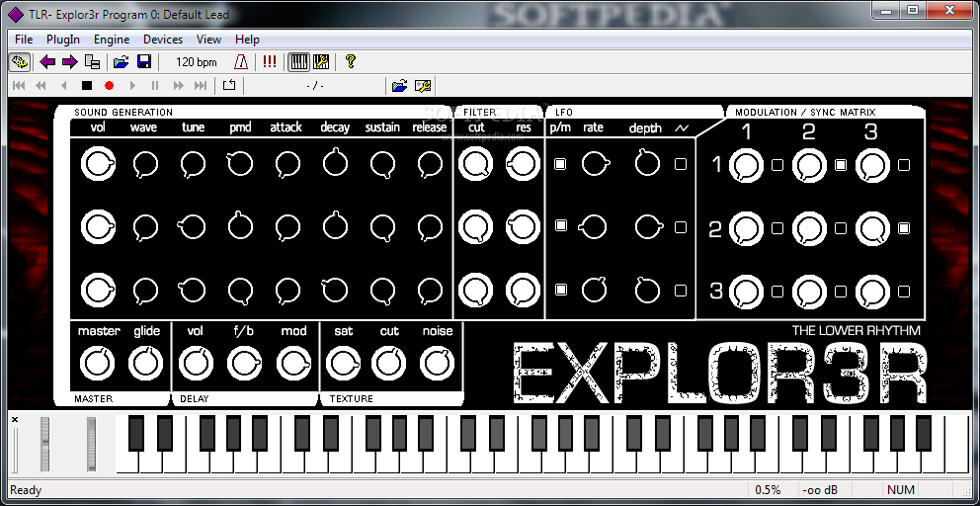Click the top-row filter res knob
The width and height of the screenshot is (980, 506).
524,164
